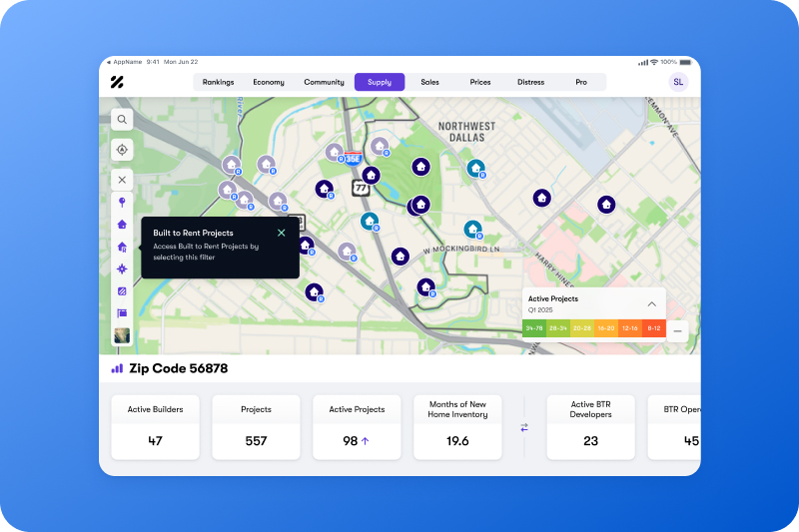Recenter map with the locate icon
The height and width of the screenshot is (532, 799).
click(122, 150)
